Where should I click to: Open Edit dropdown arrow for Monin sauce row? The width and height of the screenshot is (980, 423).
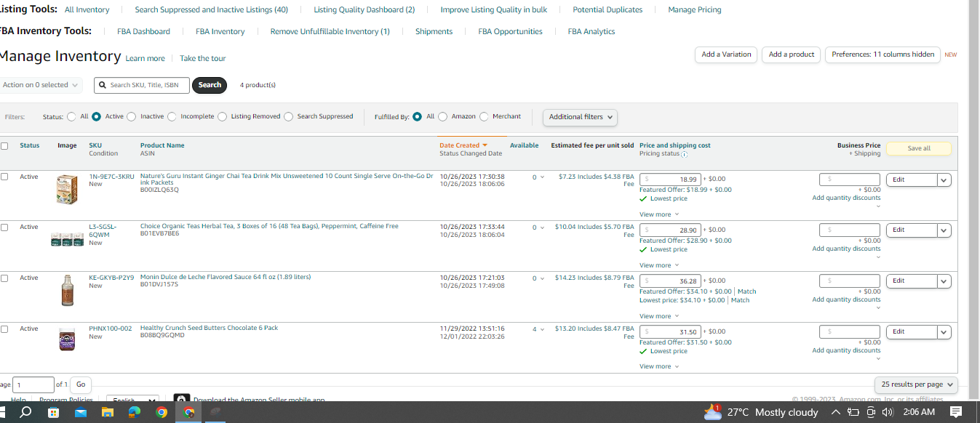[944, 281]
